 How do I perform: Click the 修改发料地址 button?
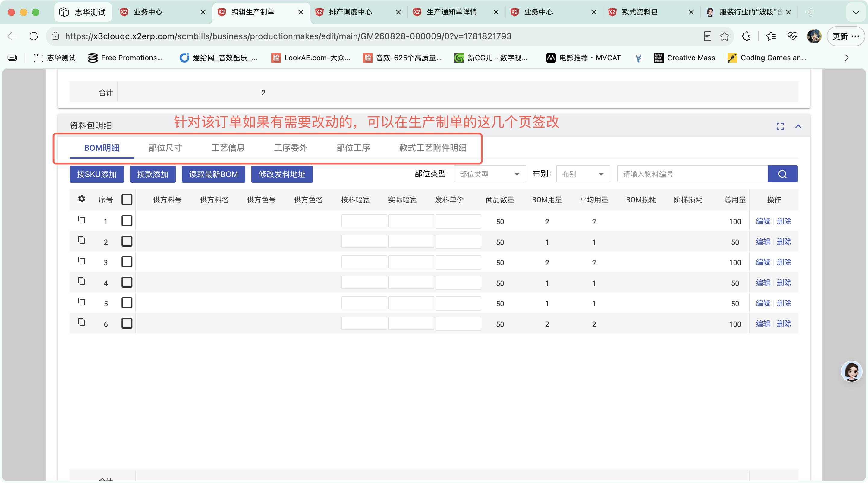tap(282, 174)
